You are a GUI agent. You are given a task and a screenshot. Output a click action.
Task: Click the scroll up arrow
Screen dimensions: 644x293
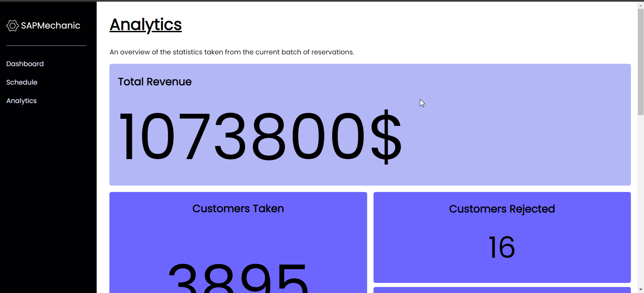pos(641,5)
